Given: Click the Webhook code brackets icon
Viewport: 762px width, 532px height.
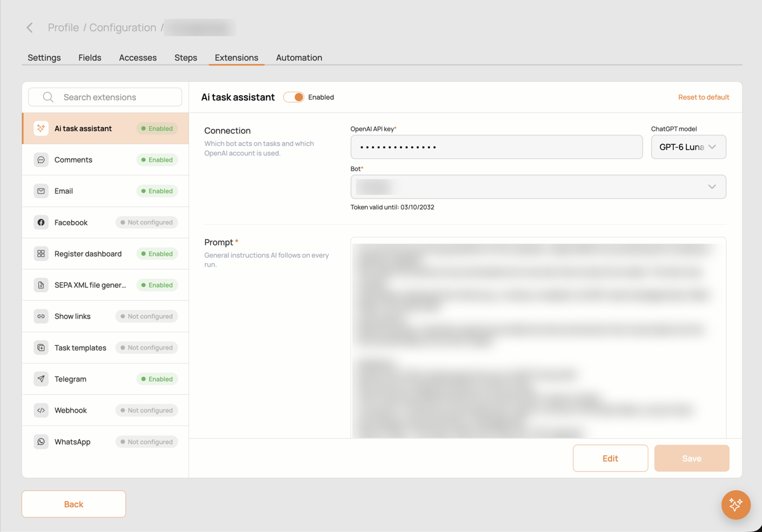Looking at the screenshot, I should [41, 410].
